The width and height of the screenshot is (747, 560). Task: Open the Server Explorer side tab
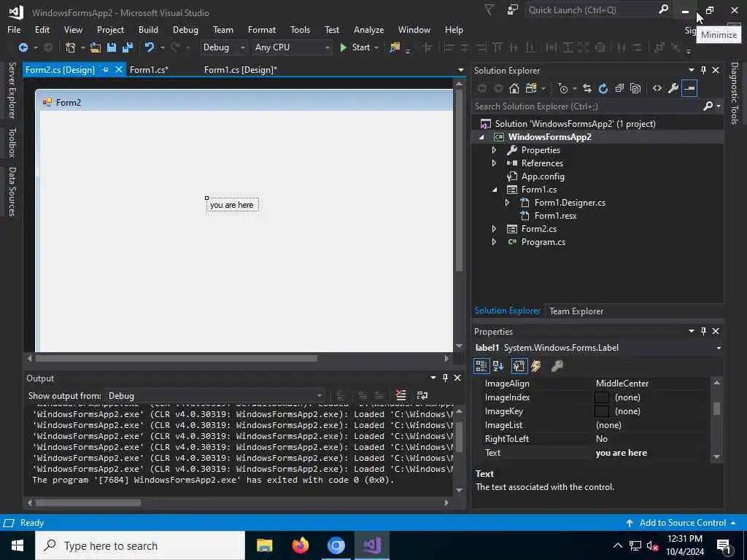click(x=12, y=90)
